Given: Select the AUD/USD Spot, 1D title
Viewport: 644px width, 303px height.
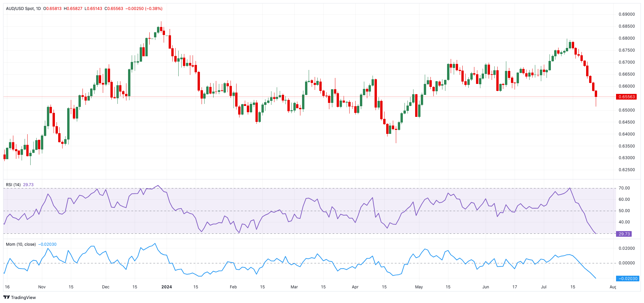Looking at the screenshot, I should tap(23, 8).
